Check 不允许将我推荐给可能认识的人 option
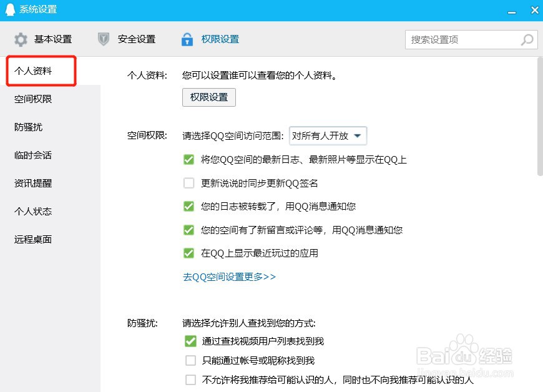This screenshot has width=543, height=392. coord(190,380)
